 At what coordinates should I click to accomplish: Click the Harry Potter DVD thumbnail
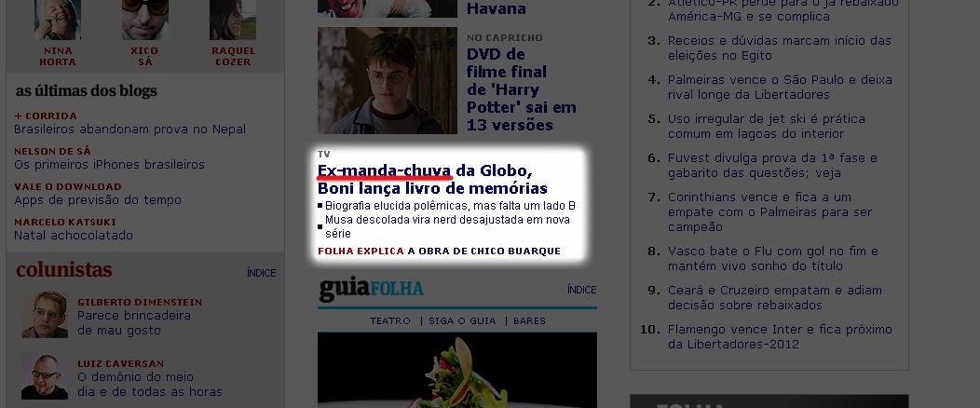click(388, 81)
